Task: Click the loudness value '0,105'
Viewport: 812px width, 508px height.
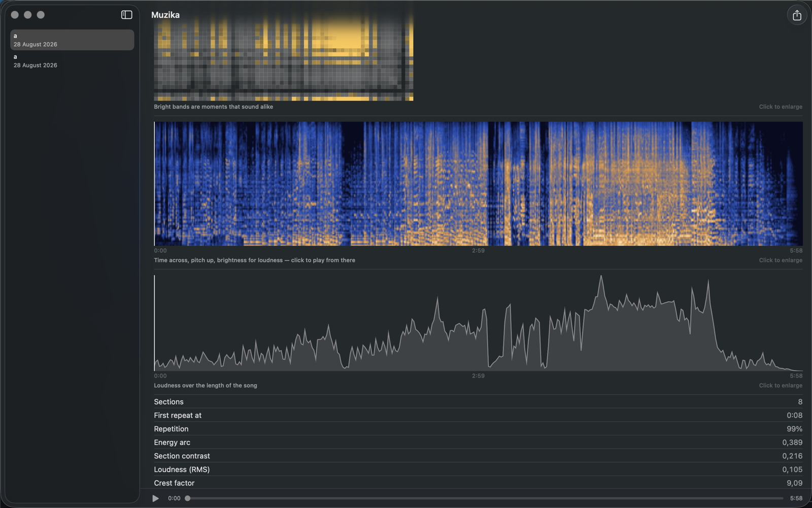Action: point(792,470)
